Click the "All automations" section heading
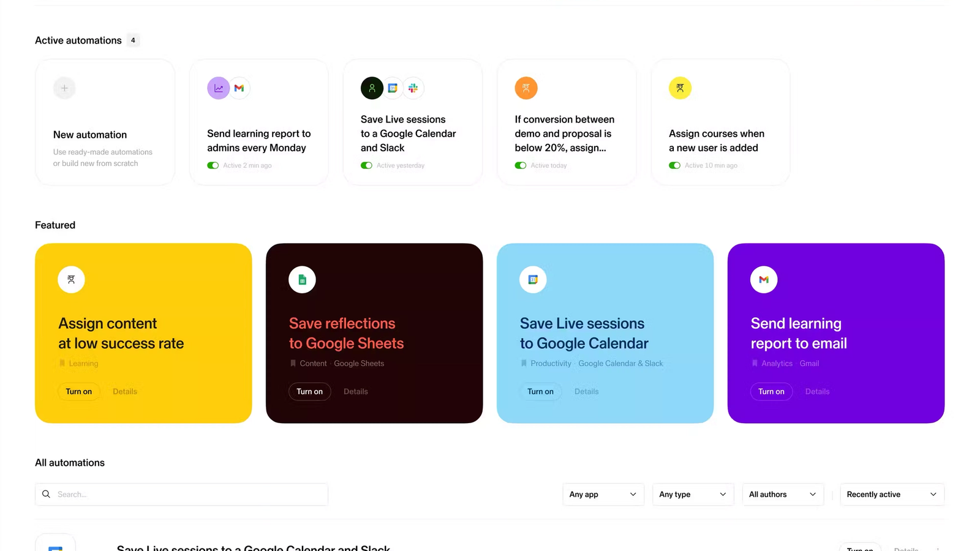This screenshot has height=551, width=980. click(70, 463)
